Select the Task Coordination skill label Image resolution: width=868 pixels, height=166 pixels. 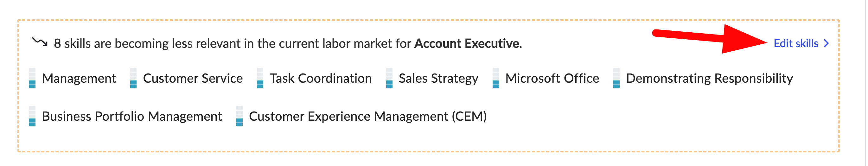pos(321,79)
